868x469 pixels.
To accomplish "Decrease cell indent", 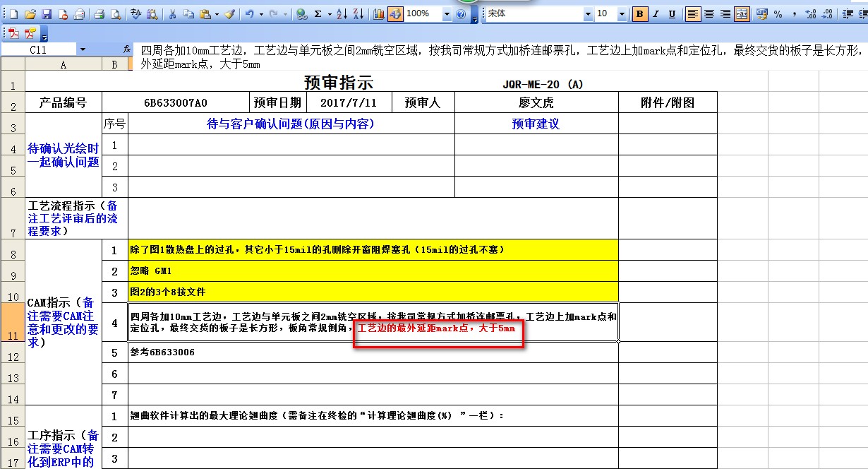I will (847, 14).
